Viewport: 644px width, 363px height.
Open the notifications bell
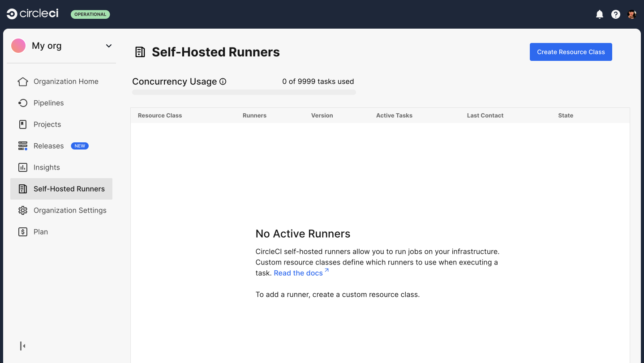pyautogui.click(x=600, y=14)
